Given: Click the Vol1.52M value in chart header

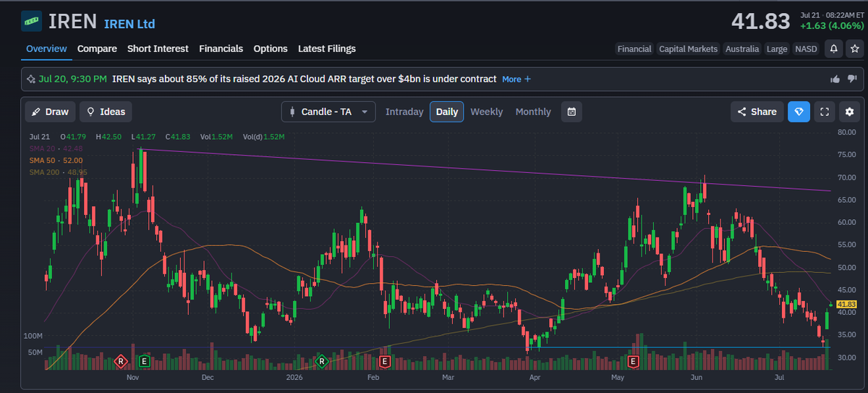Looking at the screenshot, I should point(216,136).
